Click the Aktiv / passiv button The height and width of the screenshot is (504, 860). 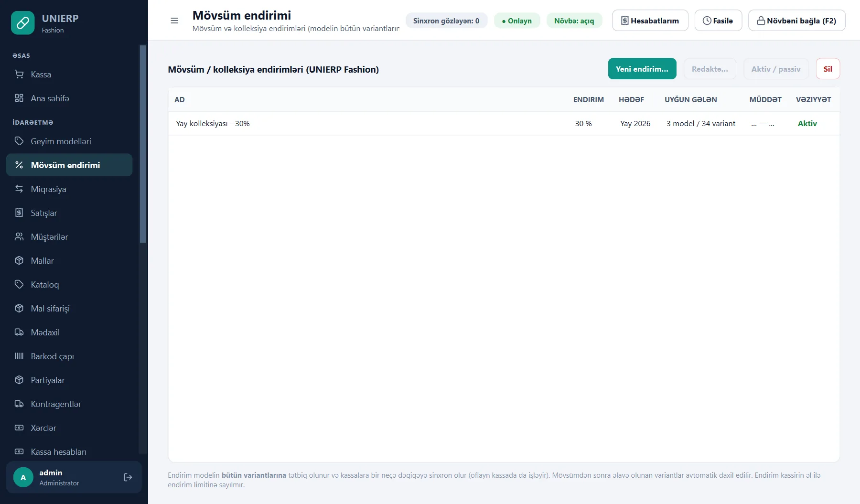tap(776, 69)
